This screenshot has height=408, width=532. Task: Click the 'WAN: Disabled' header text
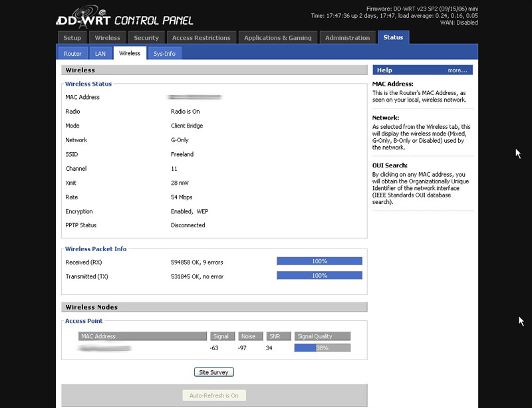tap(459, 23)
